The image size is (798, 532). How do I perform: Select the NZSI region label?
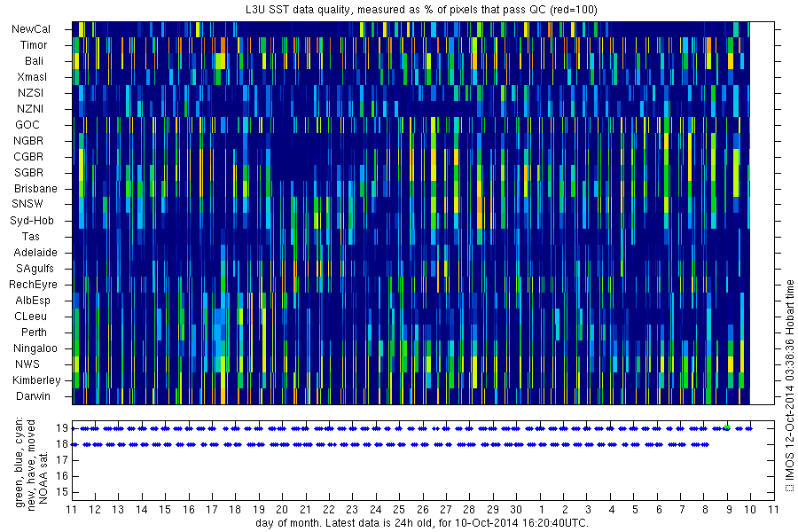30,93
